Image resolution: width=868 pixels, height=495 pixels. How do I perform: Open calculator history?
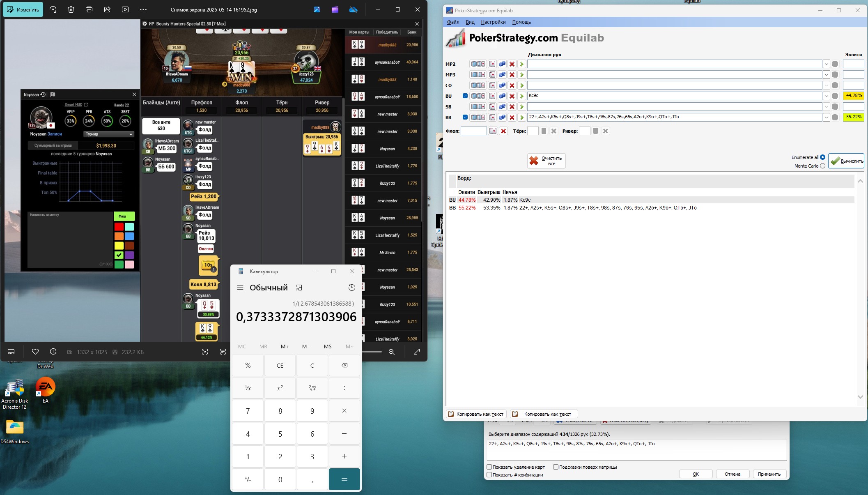pyautogui.click(x=352, y=288)
